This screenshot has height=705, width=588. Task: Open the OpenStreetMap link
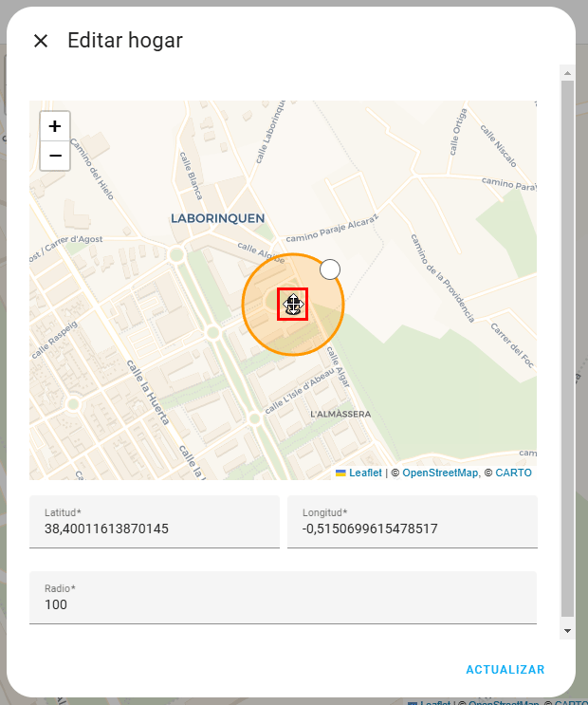tap(440, 473)
